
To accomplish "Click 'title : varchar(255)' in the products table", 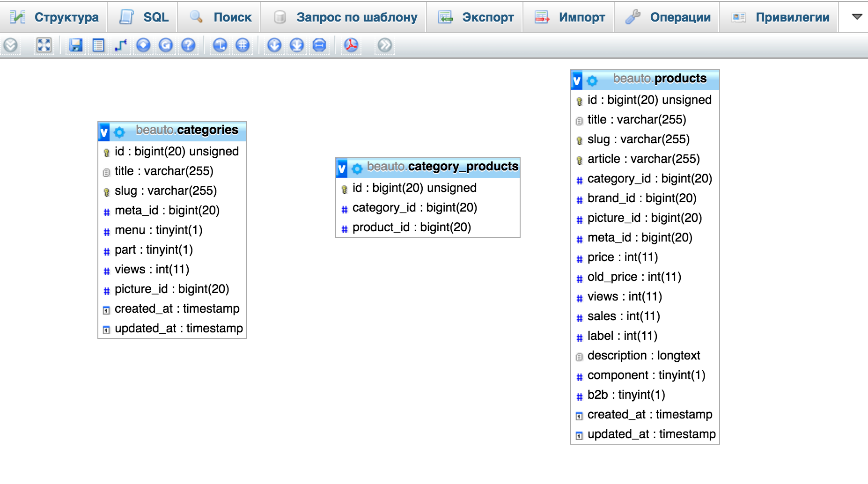I will 645,120.
